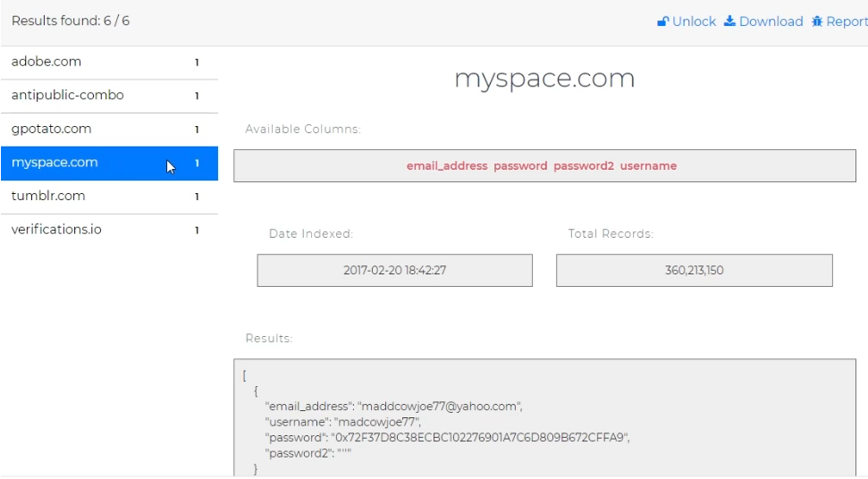
Task: Click the Total Records value 360,213,150
Action: point(695,271)
